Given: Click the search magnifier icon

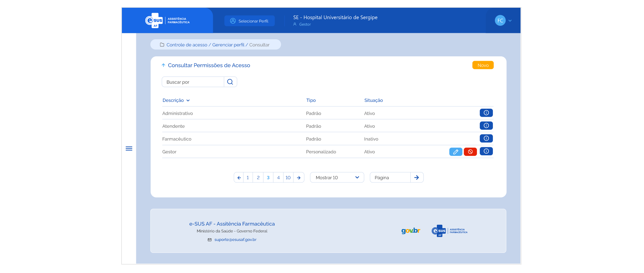Looking at the screenshot, I should tap(230, 82).
